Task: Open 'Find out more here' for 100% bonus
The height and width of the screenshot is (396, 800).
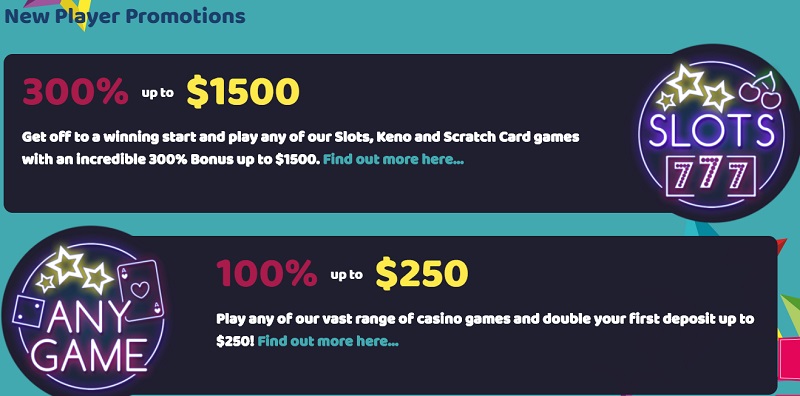Action: pos(328,341)
